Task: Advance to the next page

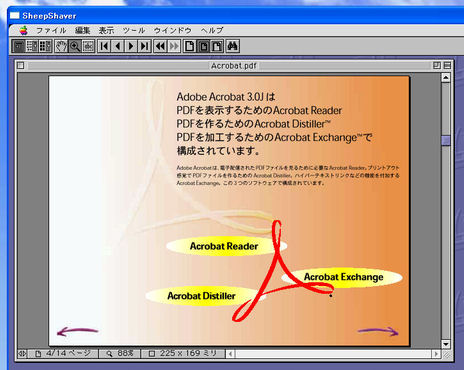Action: [131, 46]
